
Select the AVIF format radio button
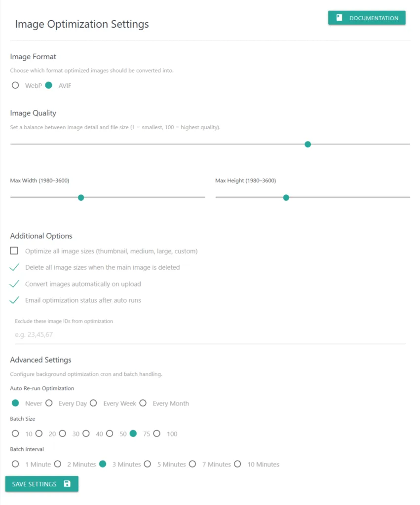tap(48, 85)
